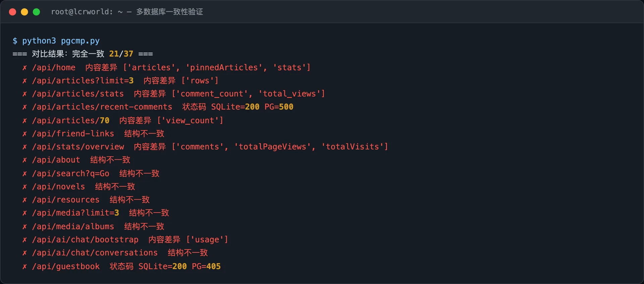Click the /api/articles/70 view_count line

122,120
